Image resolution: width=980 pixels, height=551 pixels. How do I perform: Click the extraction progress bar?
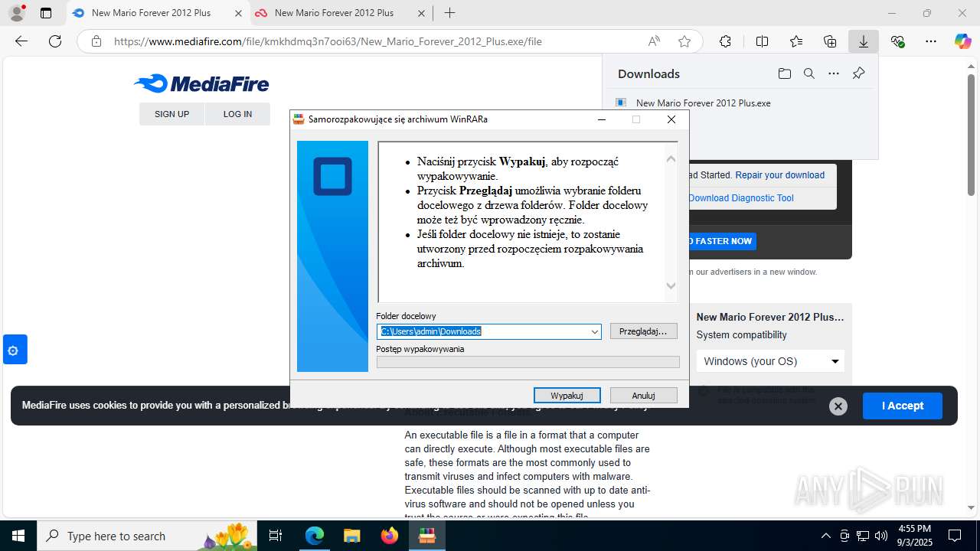click(528, 362)
